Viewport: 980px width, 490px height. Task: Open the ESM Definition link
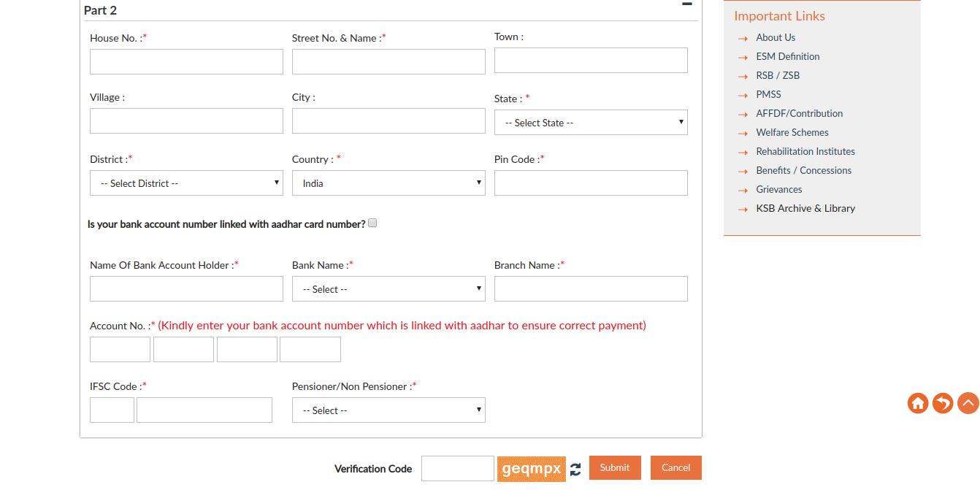[x=787, y=56]
